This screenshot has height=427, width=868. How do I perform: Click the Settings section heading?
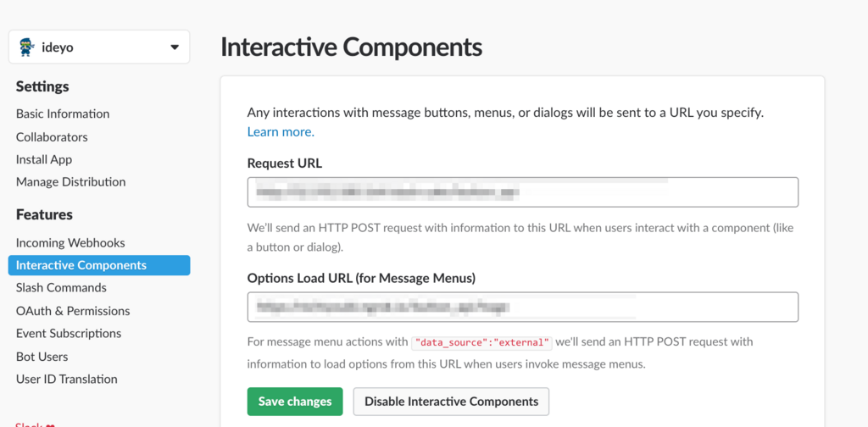(x=42, y=86)
